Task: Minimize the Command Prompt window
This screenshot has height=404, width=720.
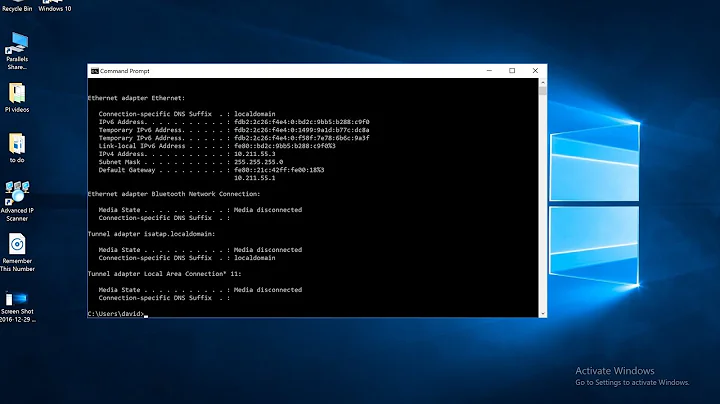Action: tap(489, 71)
